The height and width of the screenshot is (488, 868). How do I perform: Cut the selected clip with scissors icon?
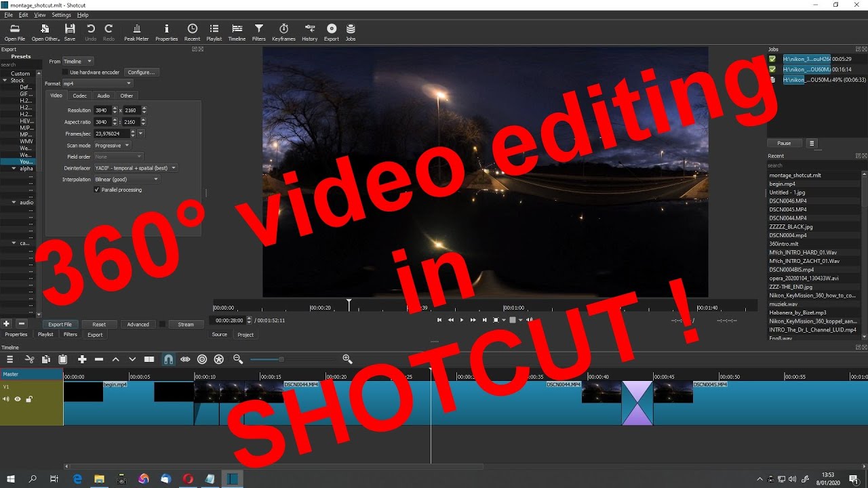click(29, 359)
